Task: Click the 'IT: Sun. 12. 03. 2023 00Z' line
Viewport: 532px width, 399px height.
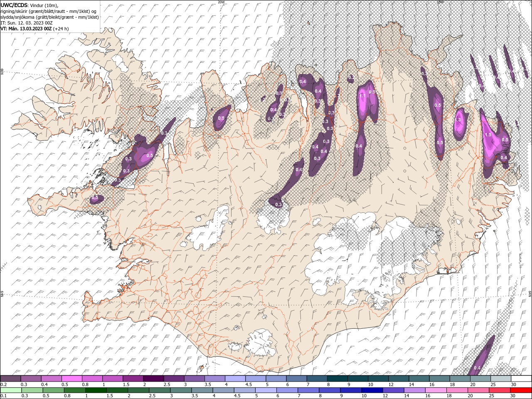Action: pos(26,23)
